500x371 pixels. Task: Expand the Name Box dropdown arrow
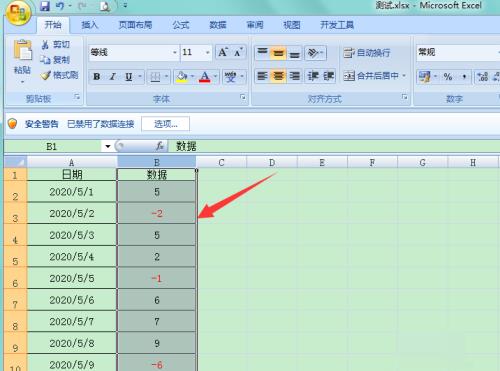point(107,146)
